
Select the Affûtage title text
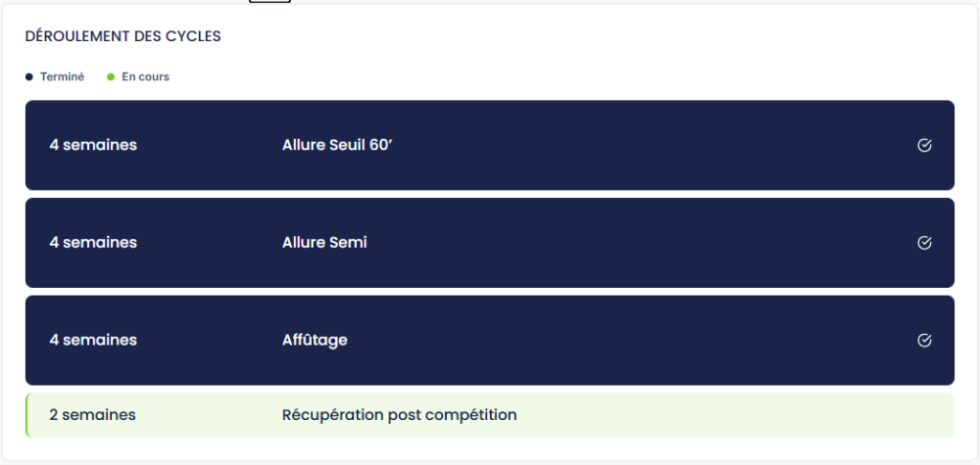(x=315, y=341)
